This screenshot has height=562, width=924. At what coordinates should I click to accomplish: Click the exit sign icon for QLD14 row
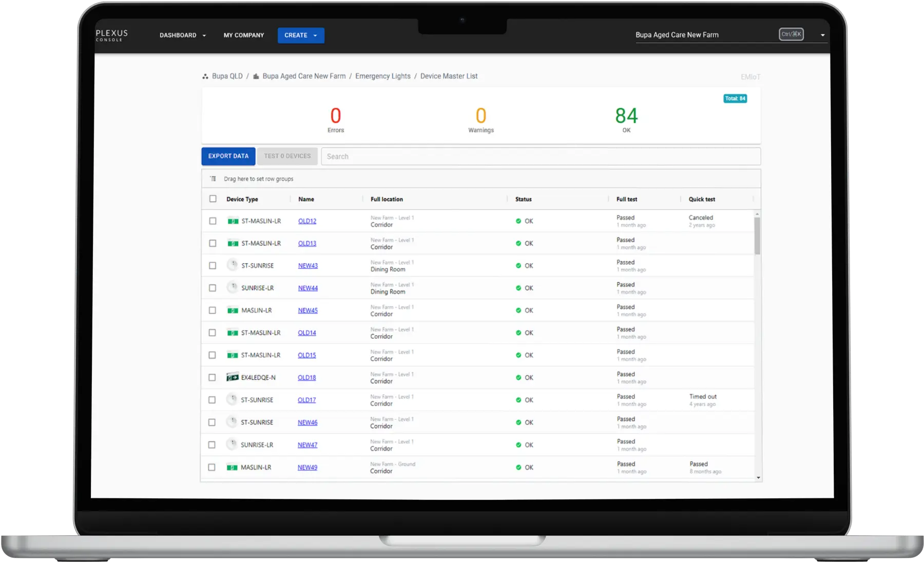point(233,333)
